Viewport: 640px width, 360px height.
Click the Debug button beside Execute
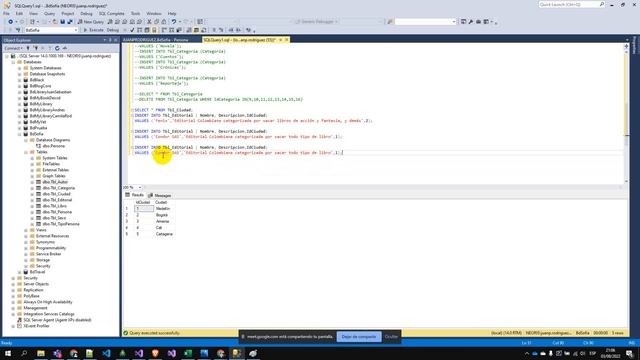click(113, 30)
